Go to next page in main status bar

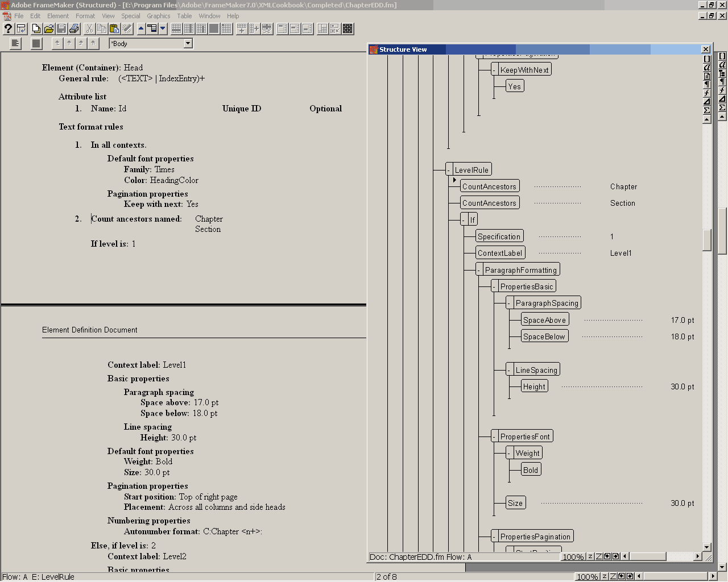630,576
